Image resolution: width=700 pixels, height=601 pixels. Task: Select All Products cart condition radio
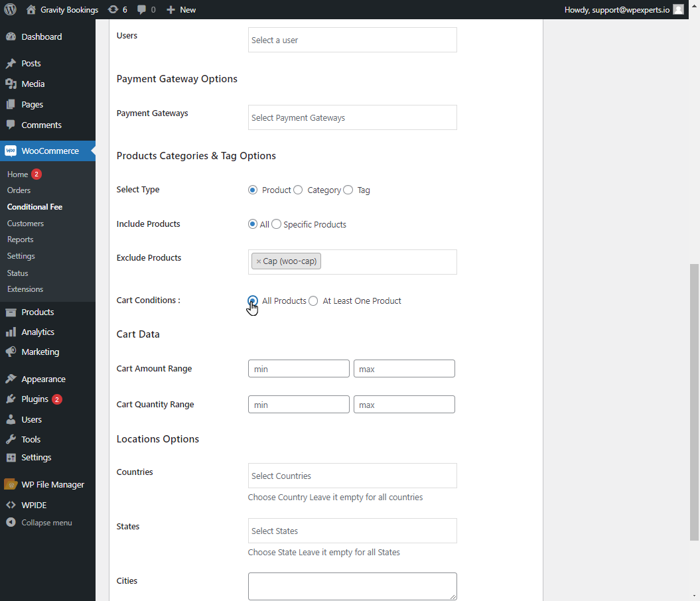pos(253,300)
